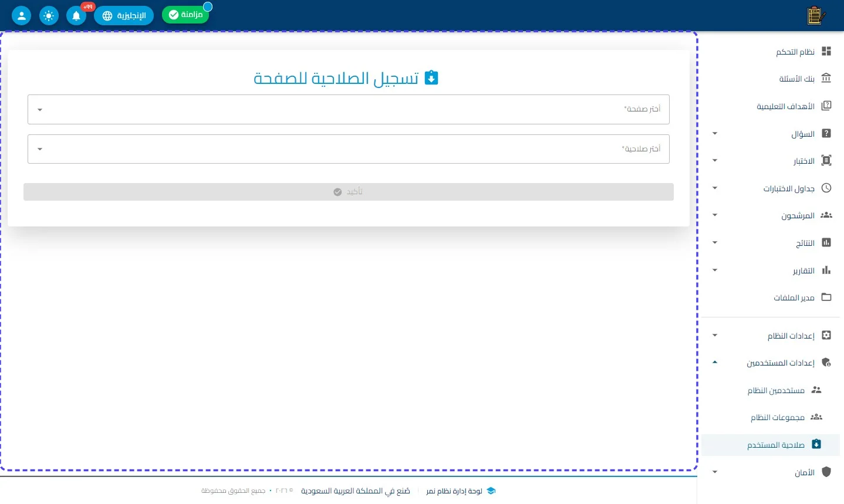Image resolution: width=844 pixels, height=504 pixels.
Task: Click the المرشحون group icon
Action: (826, 215)
